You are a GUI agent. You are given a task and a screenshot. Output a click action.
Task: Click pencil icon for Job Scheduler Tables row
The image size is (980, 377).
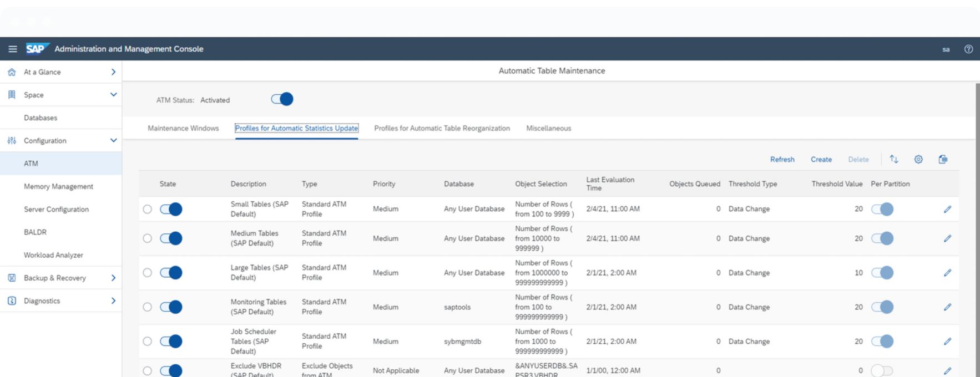[x=947, y=342]
